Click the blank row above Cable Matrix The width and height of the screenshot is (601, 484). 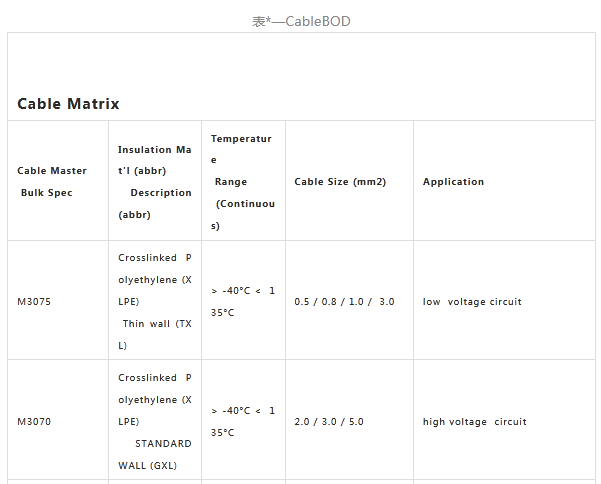point(301,62)
